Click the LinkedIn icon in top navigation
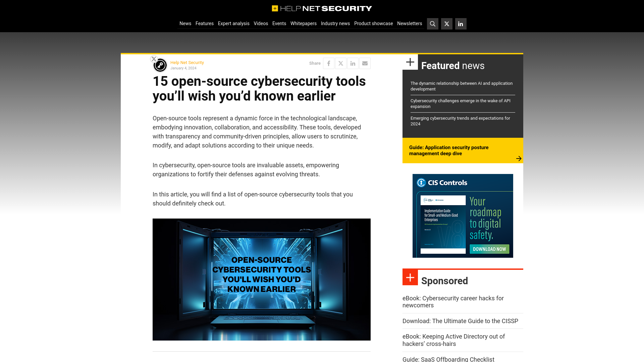 coord(460,23)
